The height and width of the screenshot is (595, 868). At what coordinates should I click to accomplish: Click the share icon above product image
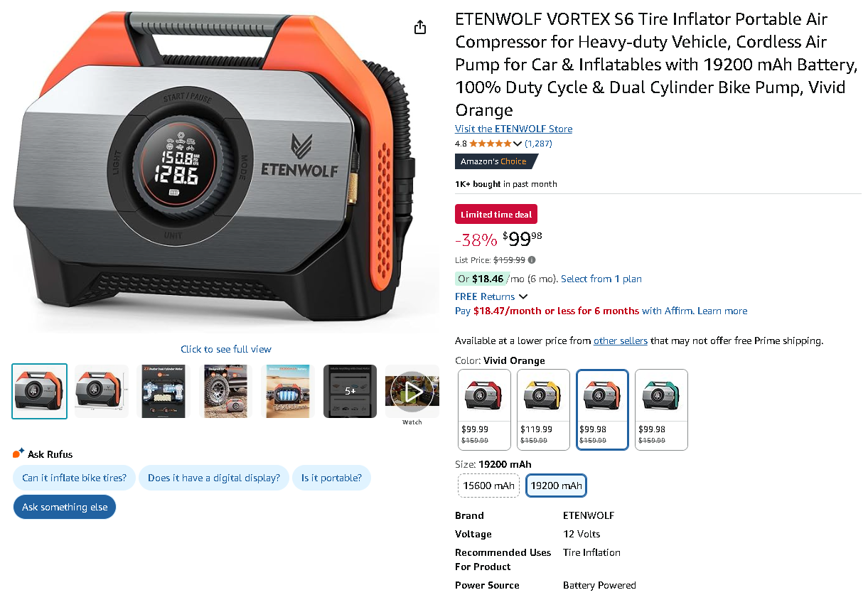pos(420,27)
